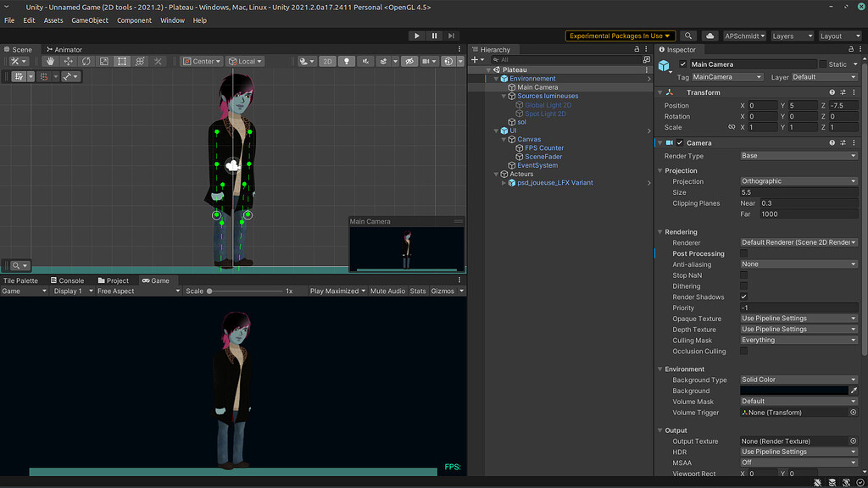Open the cloud services icon

pos(709,36)
